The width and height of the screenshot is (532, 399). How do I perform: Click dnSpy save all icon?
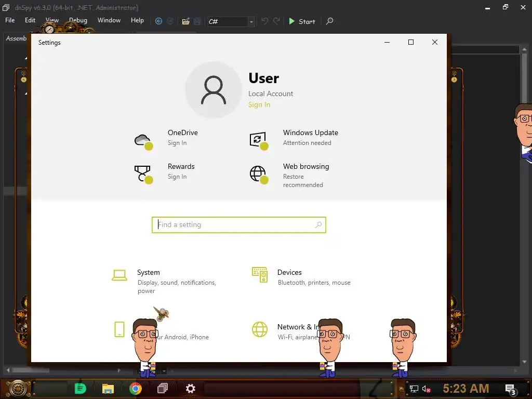tap(197, 21)
